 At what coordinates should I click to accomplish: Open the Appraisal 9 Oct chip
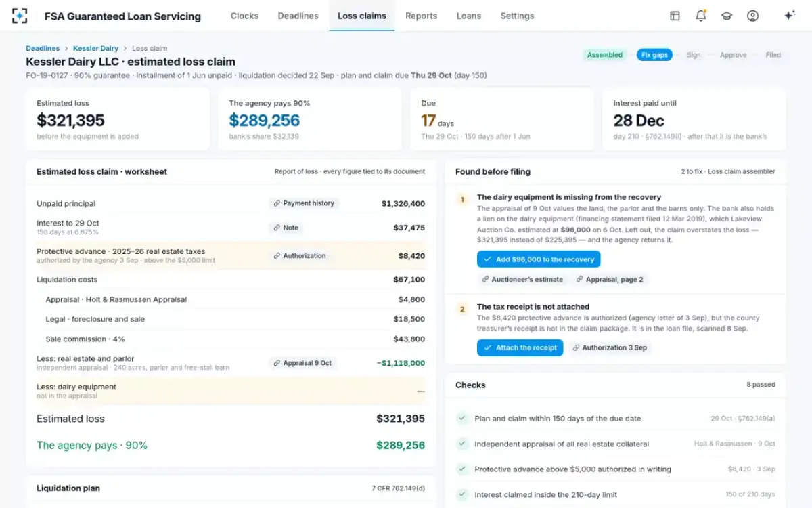point(302,363)
